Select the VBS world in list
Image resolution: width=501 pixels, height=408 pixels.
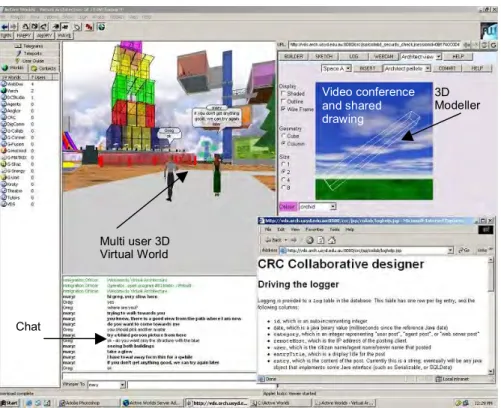9,204
